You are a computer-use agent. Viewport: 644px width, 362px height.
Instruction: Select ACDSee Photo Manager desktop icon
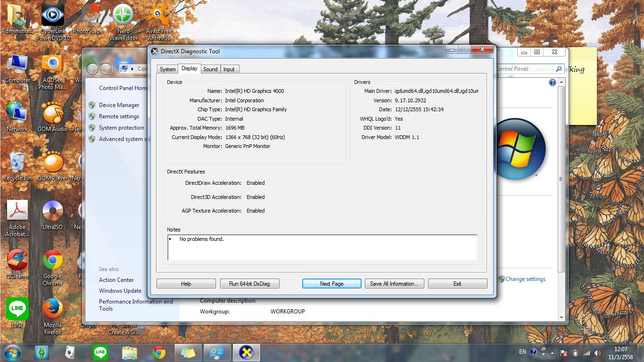[x=52, y=72]
